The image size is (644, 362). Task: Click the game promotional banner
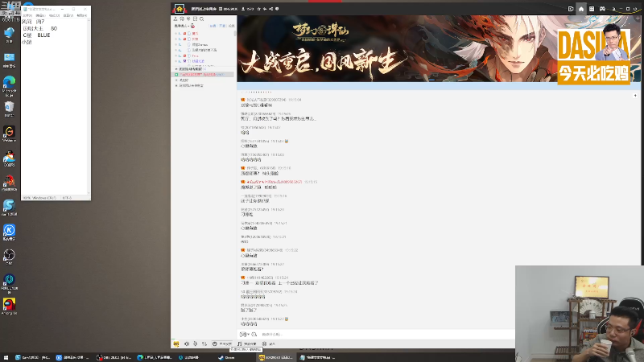[x=397, y=48]
